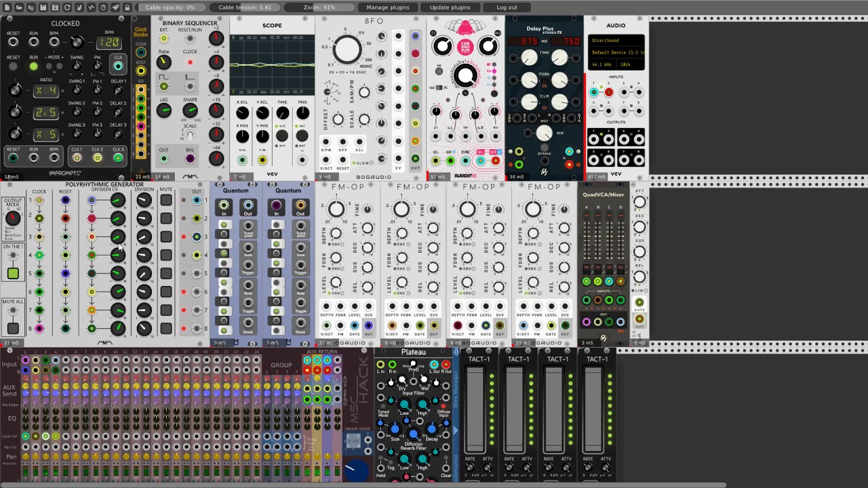Click the Save patch floppy icon
The height and width of the screenshot is (488, 868).
pyautogui.click(x=43, y=7)
